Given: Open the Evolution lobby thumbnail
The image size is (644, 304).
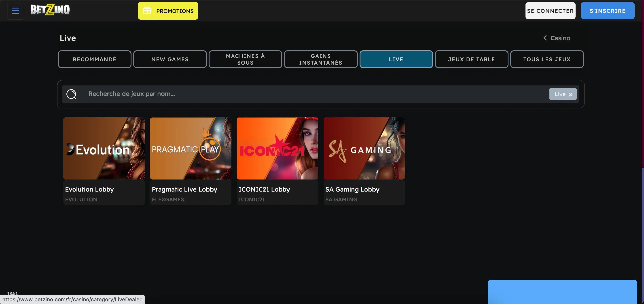Looking at the screenshot, I should click(x=104, y=148).
